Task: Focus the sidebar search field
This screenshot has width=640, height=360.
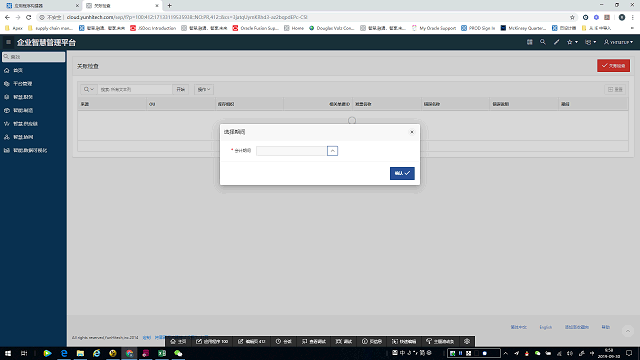Action: pyautogui.click(x=33, y=57)
